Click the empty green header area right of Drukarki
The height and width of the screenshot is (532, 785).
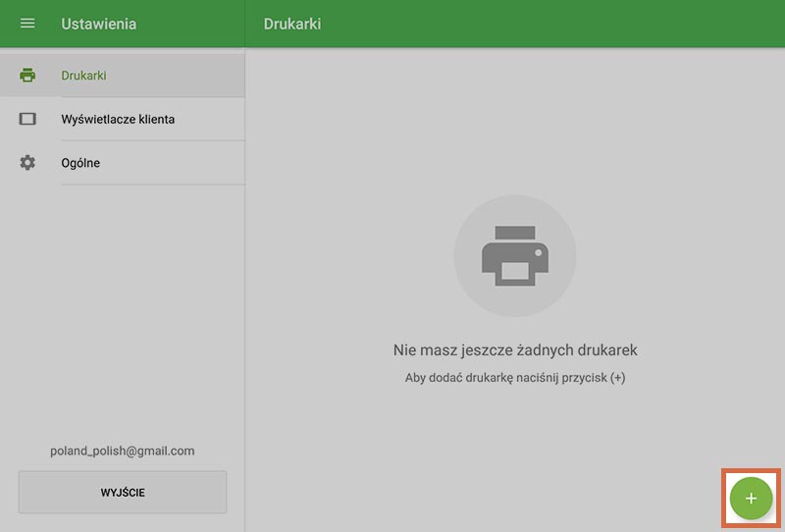pos(549,24)
